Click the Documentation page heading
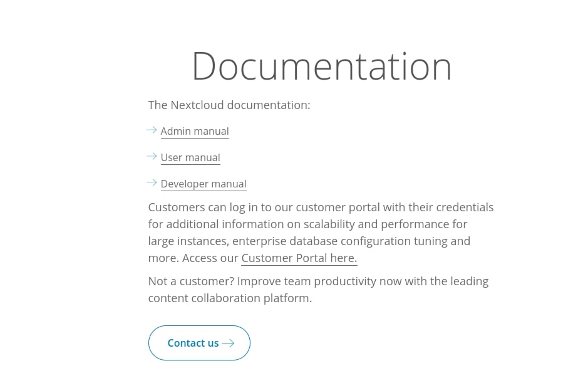 click(322, 66)
